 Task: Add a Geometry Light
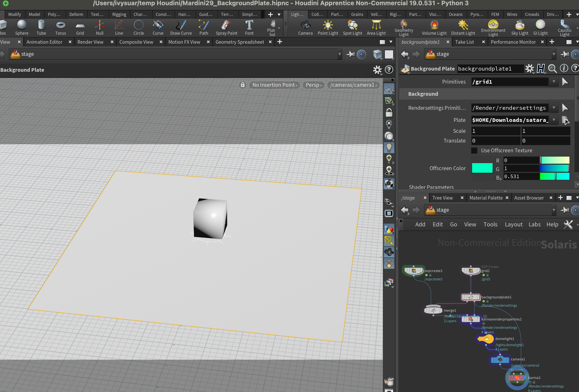click(x=403, y=28)
